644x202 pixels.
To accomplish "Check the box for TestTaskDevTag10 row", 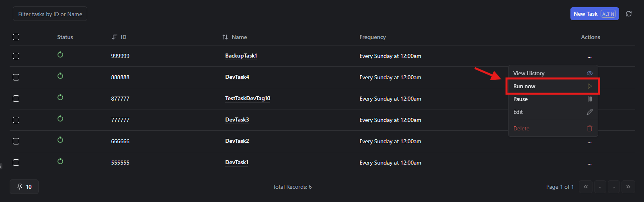I will [x=16, y=99].
